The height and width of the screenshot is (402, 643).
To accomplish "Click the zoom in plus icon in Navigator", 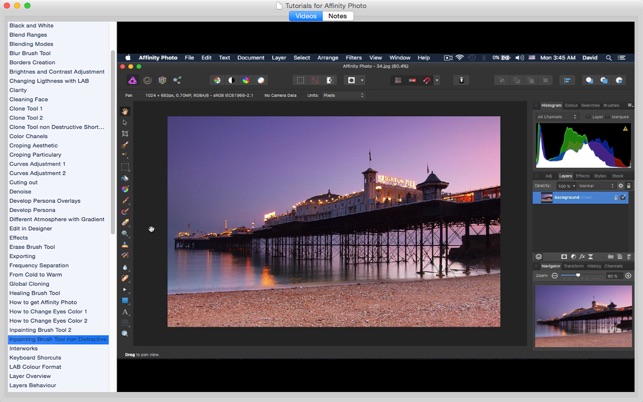I will pos(629,276).
